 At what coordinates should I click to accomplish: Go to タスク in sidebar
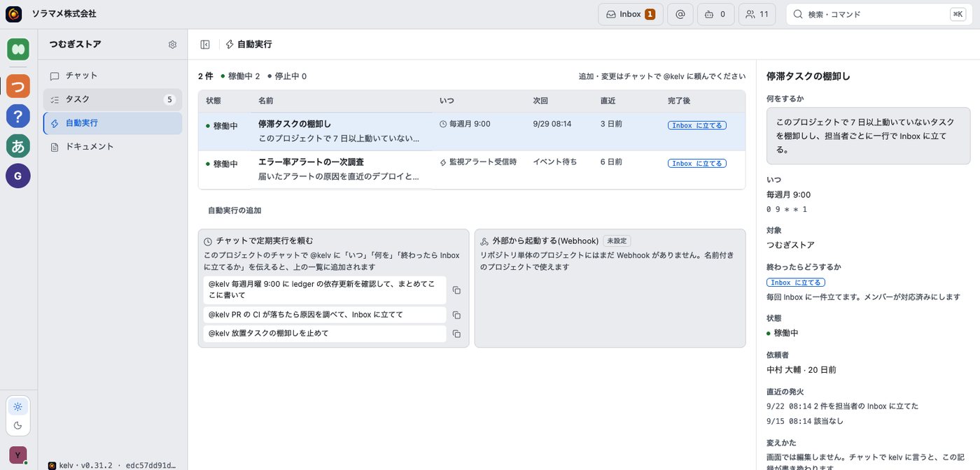click(113, 99)
